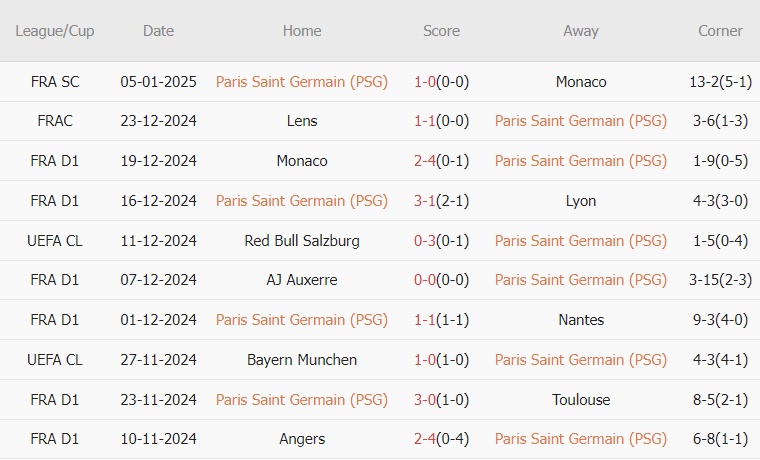The image size is (760, 460).
Task: Select the League/Cup column header
Action: click(55, 31)
